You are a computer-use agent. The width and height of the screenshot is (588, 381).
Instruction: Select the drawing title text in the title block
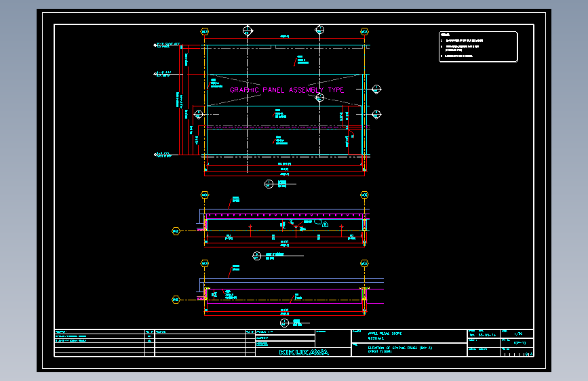click(399, 350)
